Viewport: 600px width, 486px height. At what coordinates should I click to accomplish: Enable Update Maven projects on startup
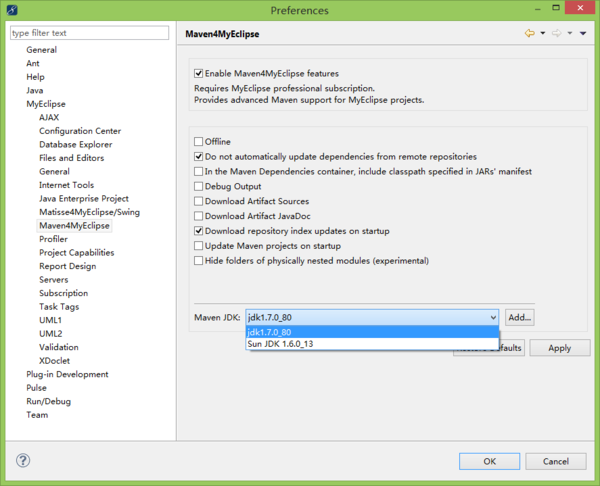pos(198,246)
